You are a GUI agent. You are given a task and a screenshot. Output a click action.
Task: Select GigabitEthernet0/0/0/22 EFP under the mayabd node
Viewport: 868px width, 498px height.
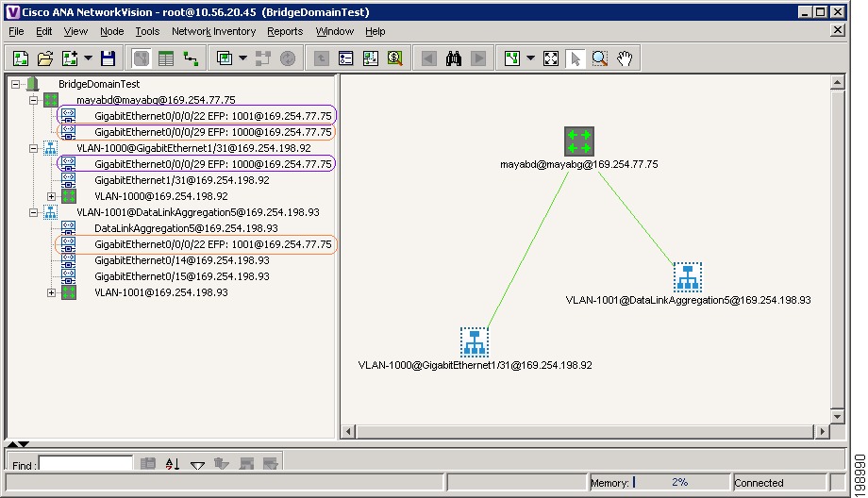213,116
